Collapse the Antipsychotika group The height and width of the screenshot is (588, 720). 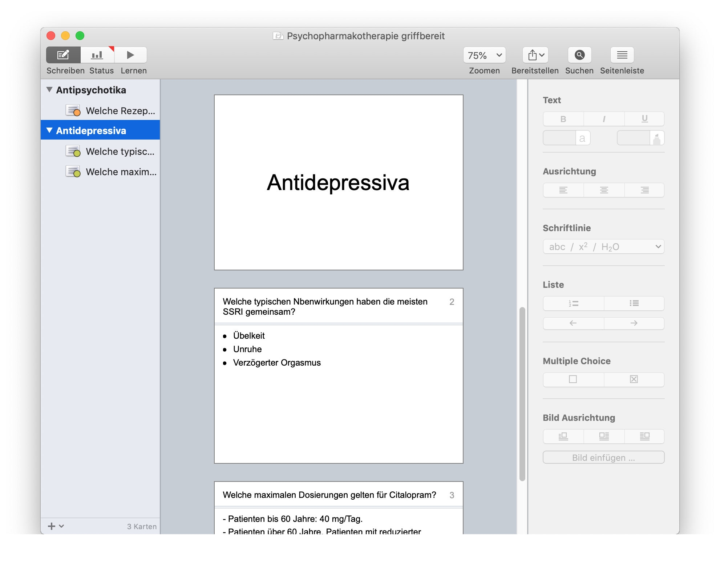pyautogui.click(x=49, y=90)
